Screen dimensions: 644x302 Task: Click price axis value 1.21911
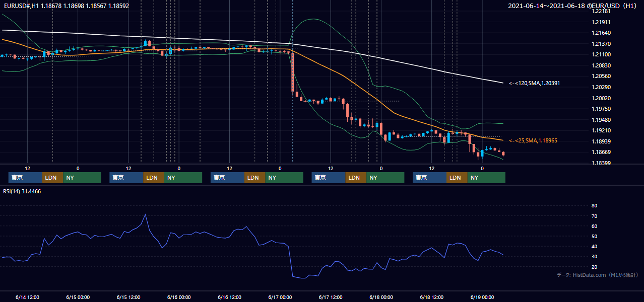(x=601, y=22)
